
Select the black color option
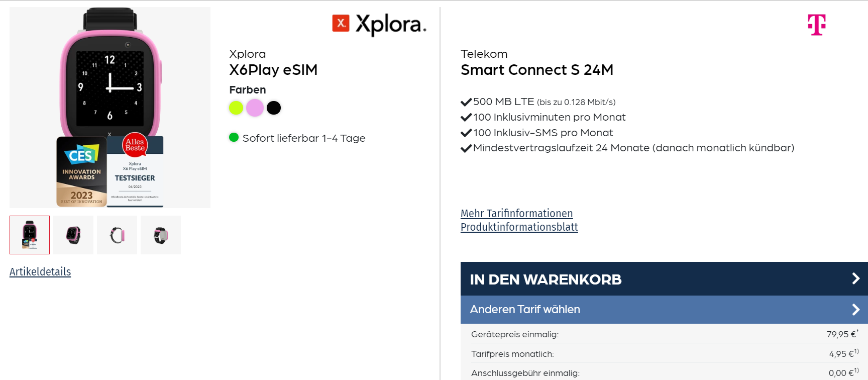tap(274, 108)
